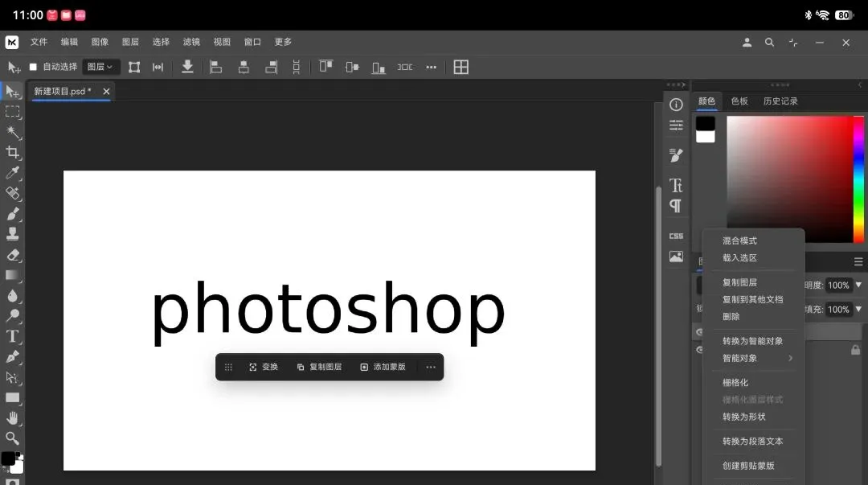Align layers to right edges
This screenshot has height=485, width=868.
click(x=271, y=67)
